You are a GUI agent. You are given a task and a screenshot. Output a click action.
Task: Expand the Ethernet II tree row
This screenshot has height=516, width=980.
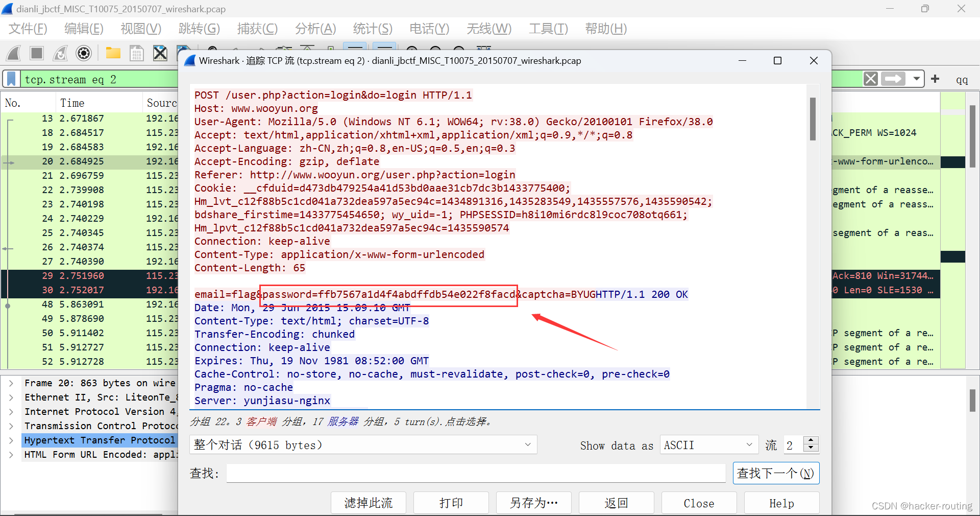coord(11,397)
